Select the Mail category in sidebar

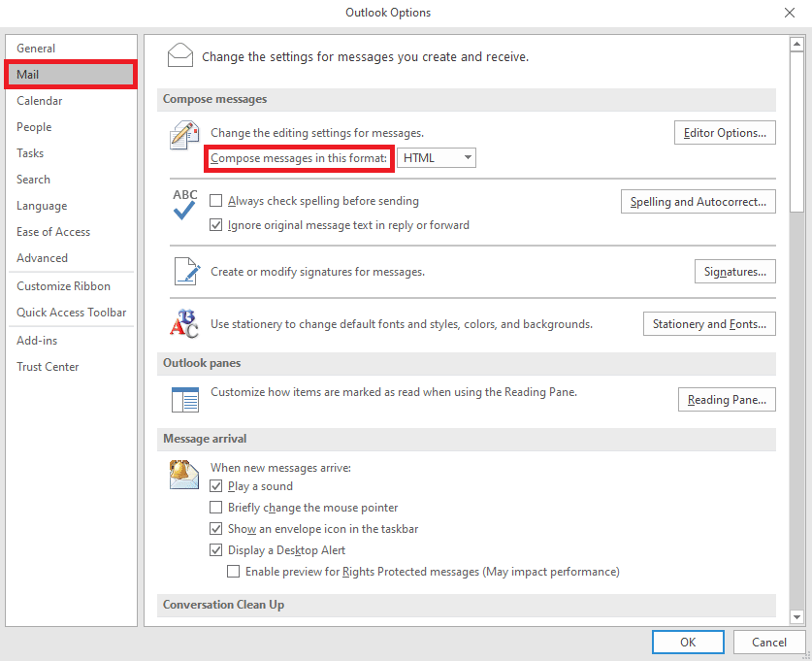pyautogui.click(x=71, y=75)
